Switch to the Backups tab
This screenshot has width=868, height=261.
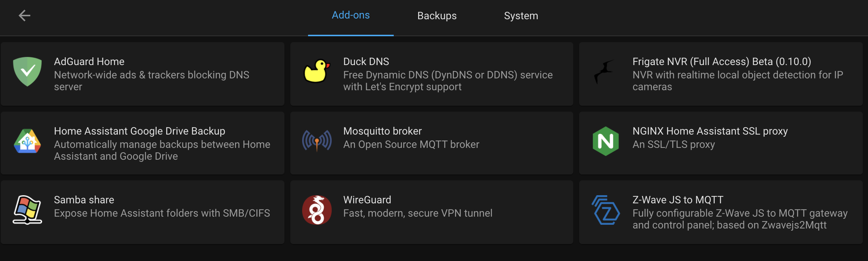437,16
